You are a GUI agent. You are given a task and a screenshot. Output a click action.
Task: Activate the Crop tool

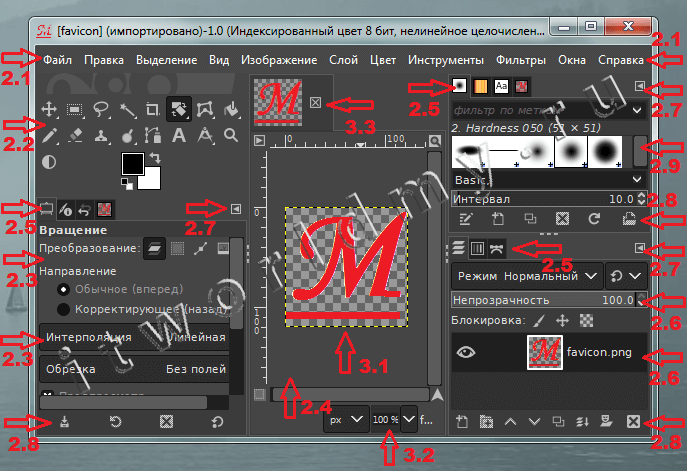(153, 109)
